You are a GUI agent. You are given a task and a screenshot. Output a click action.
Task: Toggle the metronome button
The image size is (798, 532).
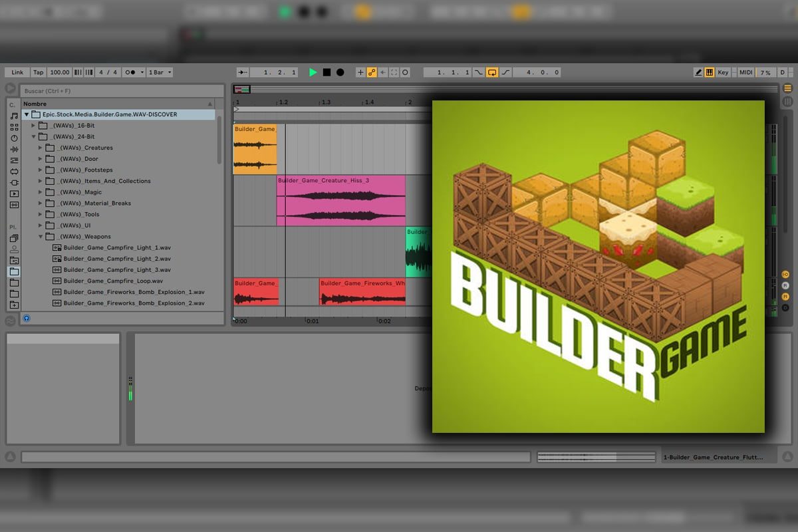pos(134,72)
